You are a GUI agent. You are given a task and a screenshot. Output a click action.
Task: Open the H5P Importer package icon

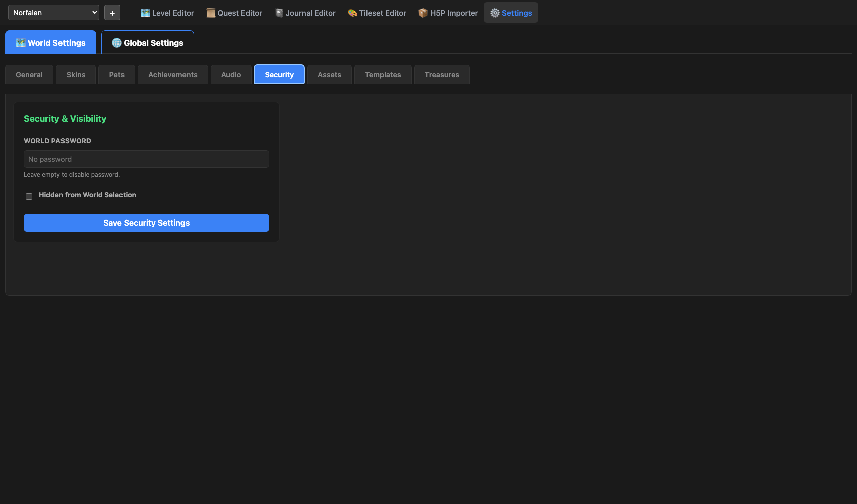(x=423, y=13)
